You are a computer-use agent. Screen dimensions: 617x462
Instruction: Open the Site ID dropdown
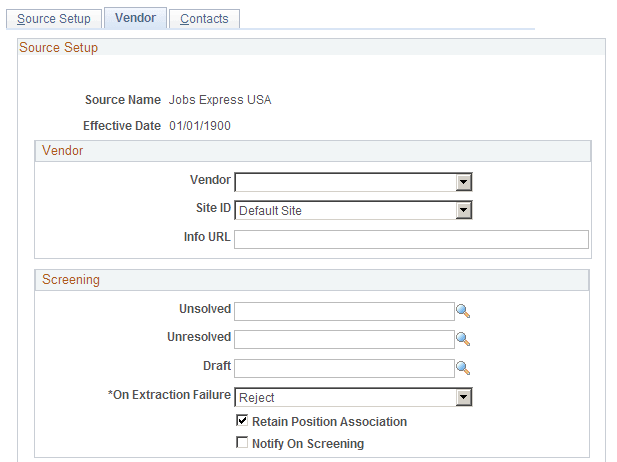point(463,211)
